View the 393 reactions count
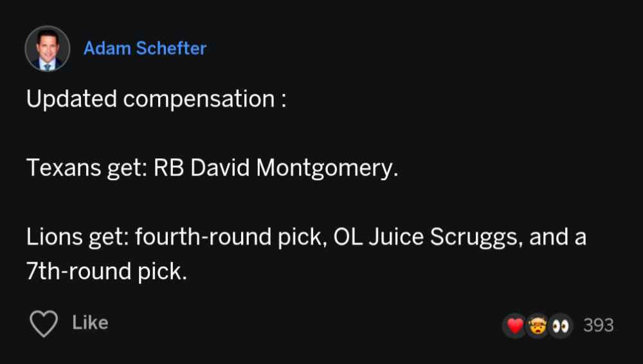Viewport: 643px width, 364px height. point(598,326)
